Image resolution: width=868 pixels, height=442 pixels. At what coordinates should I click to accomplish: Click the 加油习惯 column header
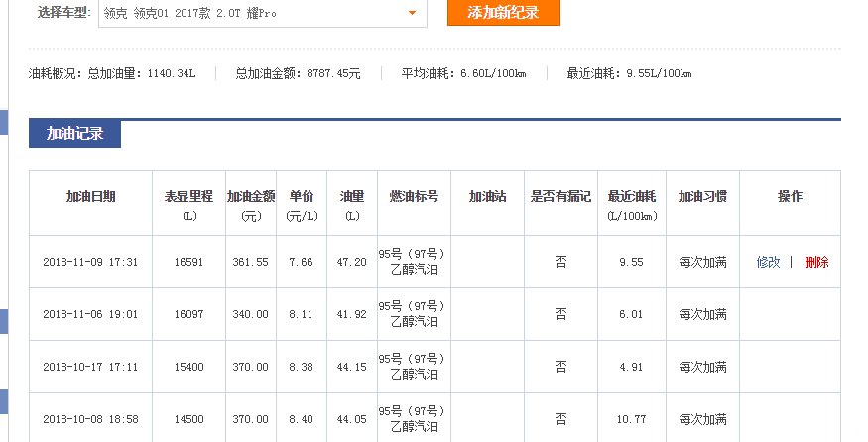click(702, 197)
